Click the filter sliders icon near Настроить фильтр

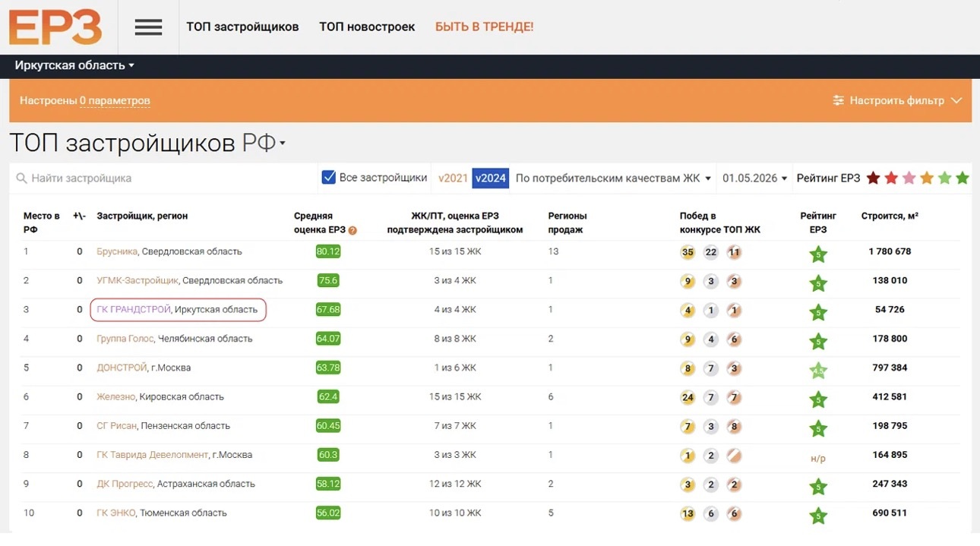click(x=839, y=100)
